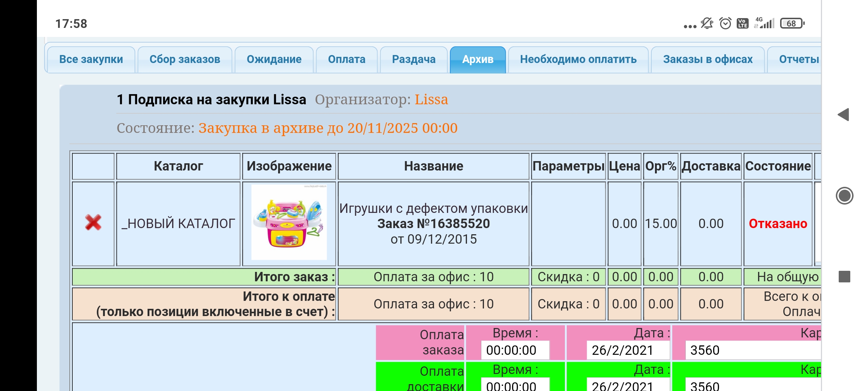Open the toy product thumbnail image
Viewport: 868px width, 391px height.
click(289, 222)
